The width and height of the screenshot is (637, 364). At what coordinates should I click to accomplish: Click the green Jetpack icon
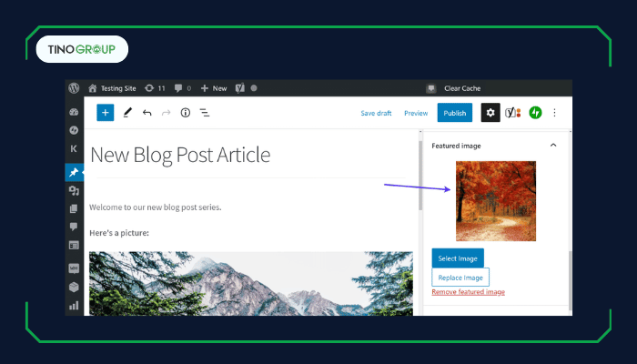(x=535, y=113)
